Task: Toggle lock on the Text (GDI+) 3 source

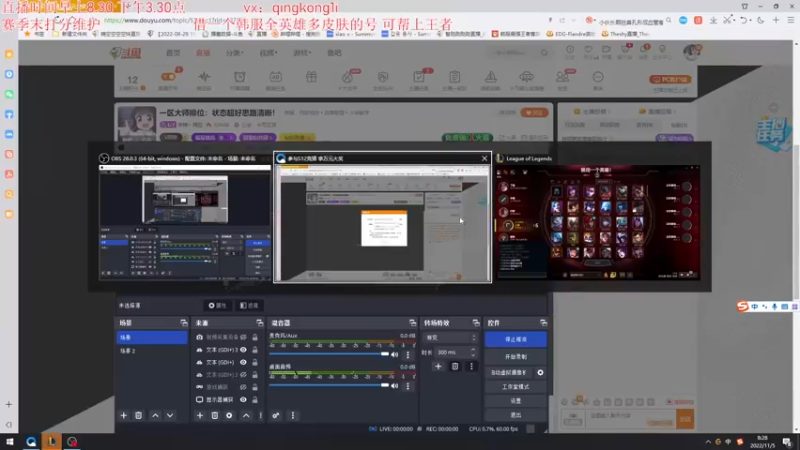Action: [255, 349]
